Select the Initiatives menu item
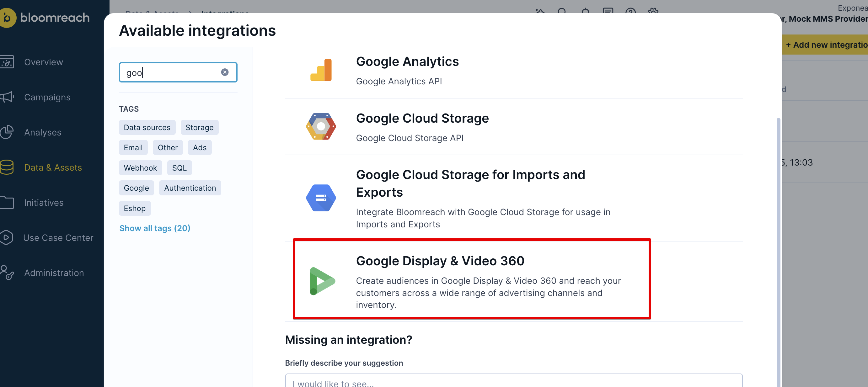Image resolution: width=868 pixels, height=387 pixels. click(x=44, y=202)
